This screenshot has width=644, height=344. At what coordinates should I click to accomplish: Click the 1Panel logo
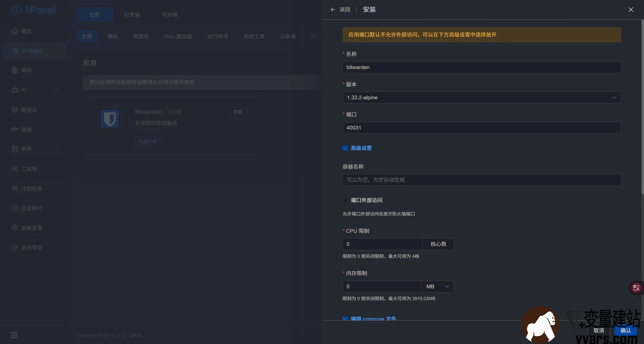pyautogui.click(x=34, y=10)
